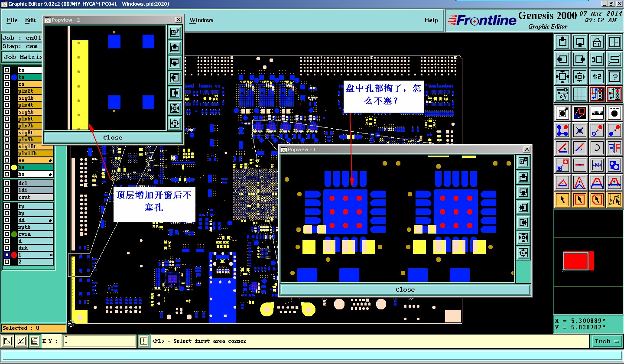Toggle the checkbox for layer ts
Image resolution: width=624 pixels, height=364 pixels.
7,77
